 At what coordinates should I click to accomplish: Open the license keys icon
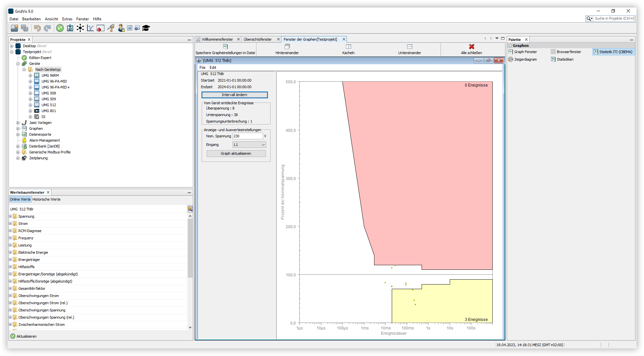point(111,28)
